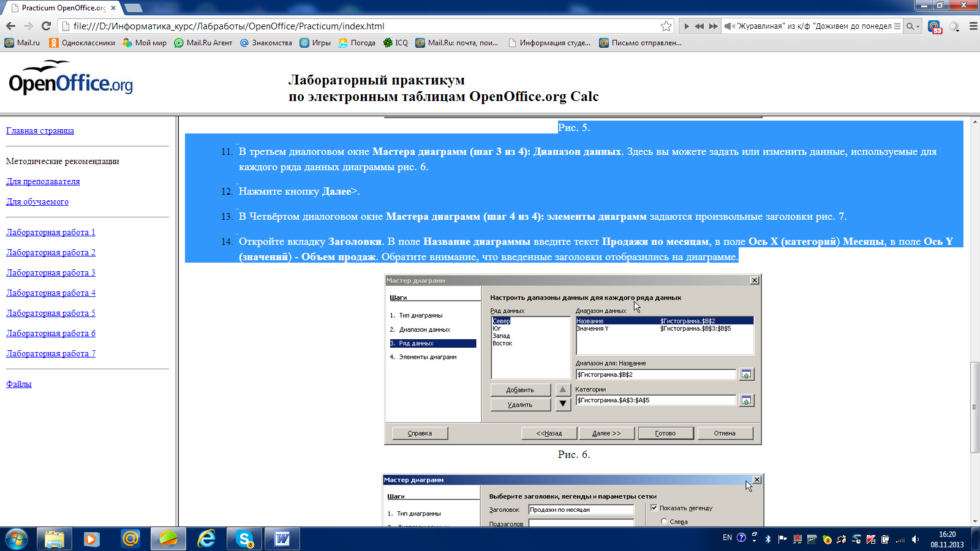Open Лабораторная работа 5
The image size is (980, 551).
pyautogui.click(x=51, y=313)
